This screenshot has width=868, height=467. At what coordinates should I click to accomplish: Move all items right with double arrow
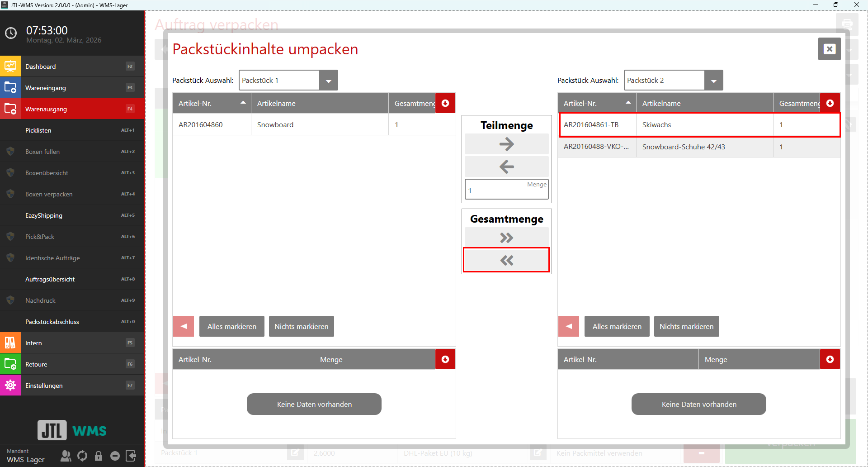506,238
